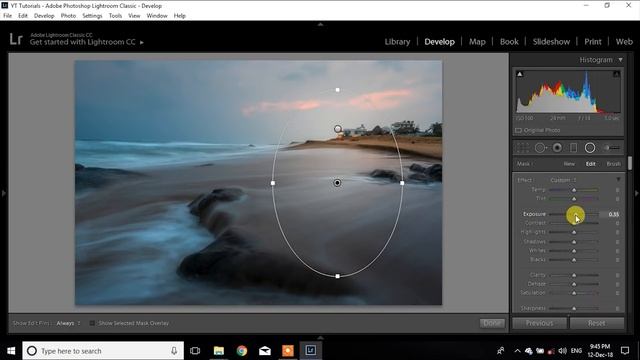640x360 pixels.
Task: Switch to the Map module
Action: click(477, 42)
